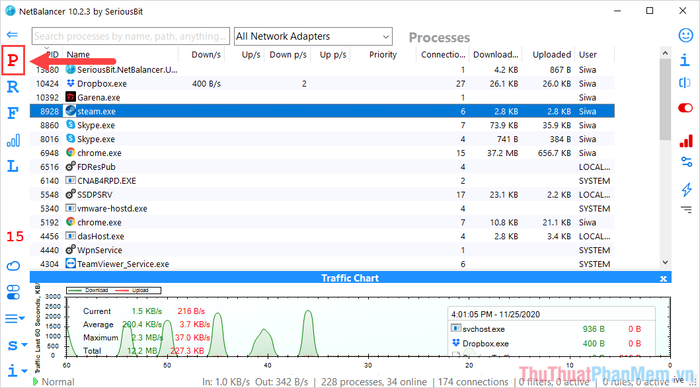This screenshot has height=388, width=700.
Task: Click 228 processes, 34 online status text
Action: click(x=374, y=382)
